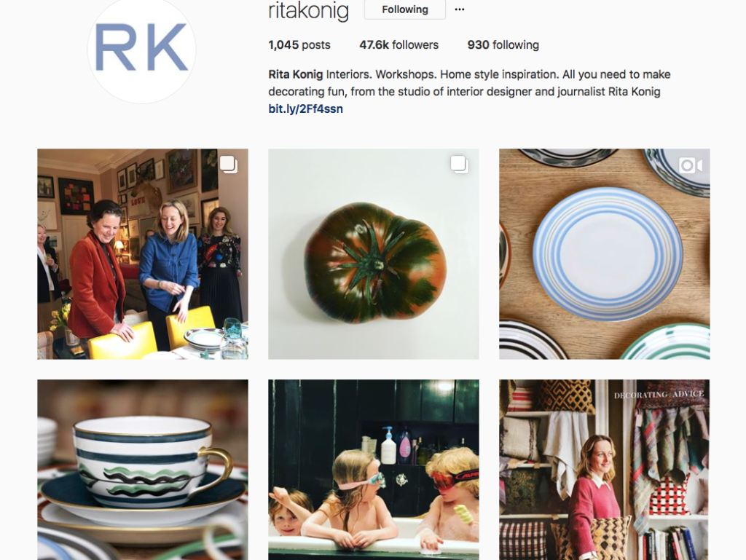The width and height of the screenshot is (746, 560).
Task: View the 930 following list
Action: [x=503, y=44]
